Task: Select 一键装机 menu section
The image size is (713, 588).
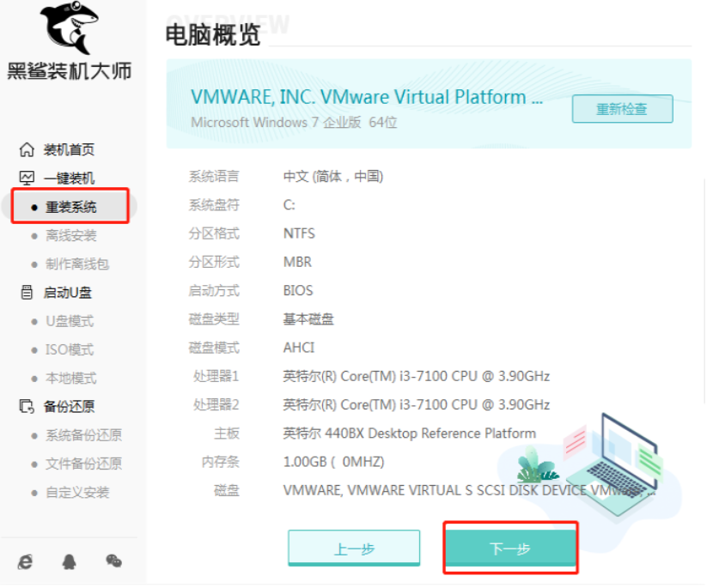Action: 69,179
